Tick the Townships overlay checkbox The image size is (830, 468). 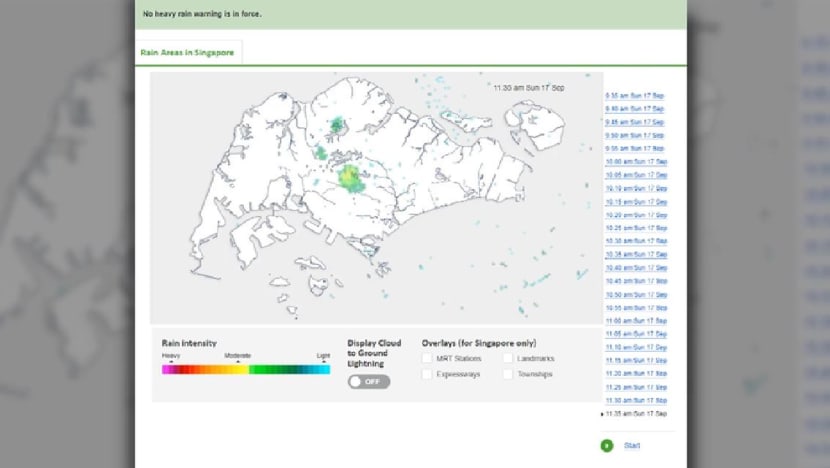pos(508,374)
